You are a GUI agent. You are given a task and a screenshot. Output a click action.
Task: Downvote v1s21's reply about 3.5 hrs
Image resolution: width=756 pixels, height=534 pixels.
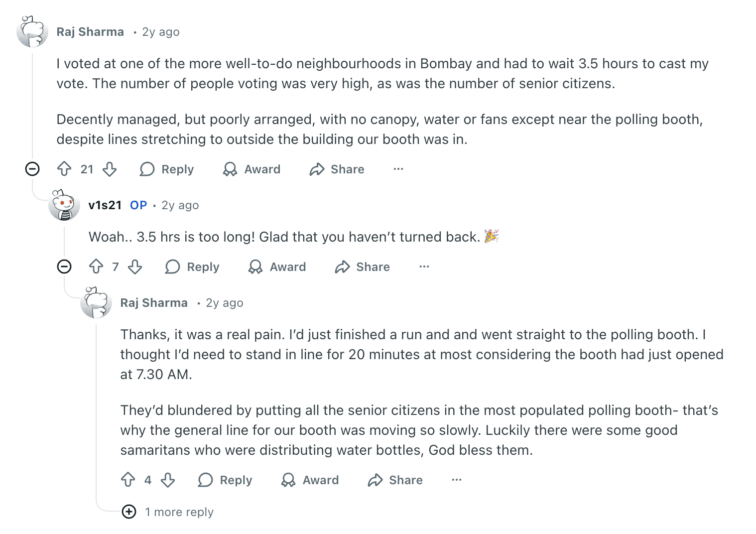[135, 267]
